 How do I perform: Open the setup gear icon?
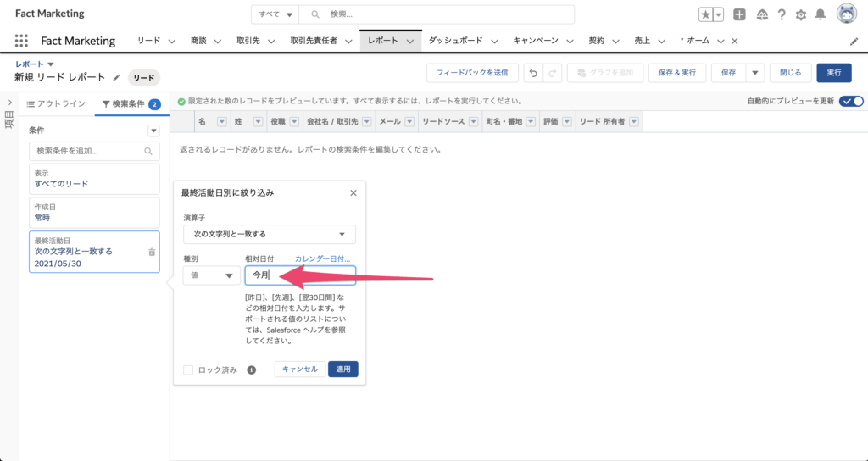pyautogui.click(x=800, y=15)
